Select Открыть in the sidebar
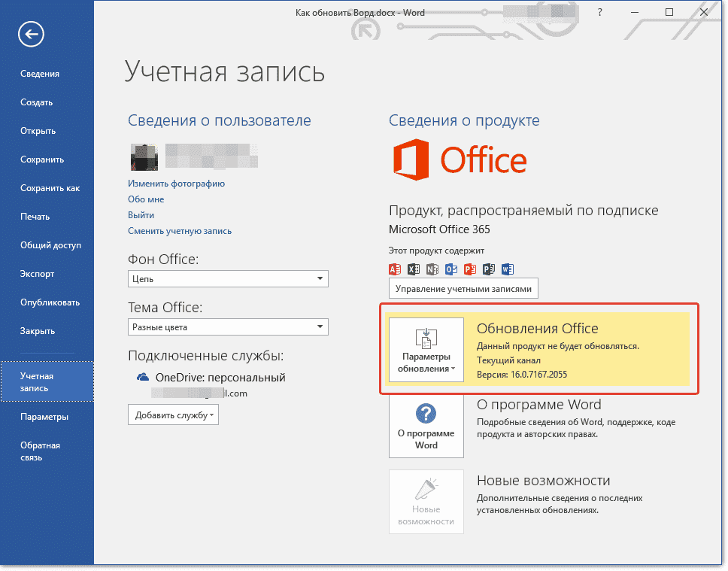The image size is (728, 571). click(38, 131)
